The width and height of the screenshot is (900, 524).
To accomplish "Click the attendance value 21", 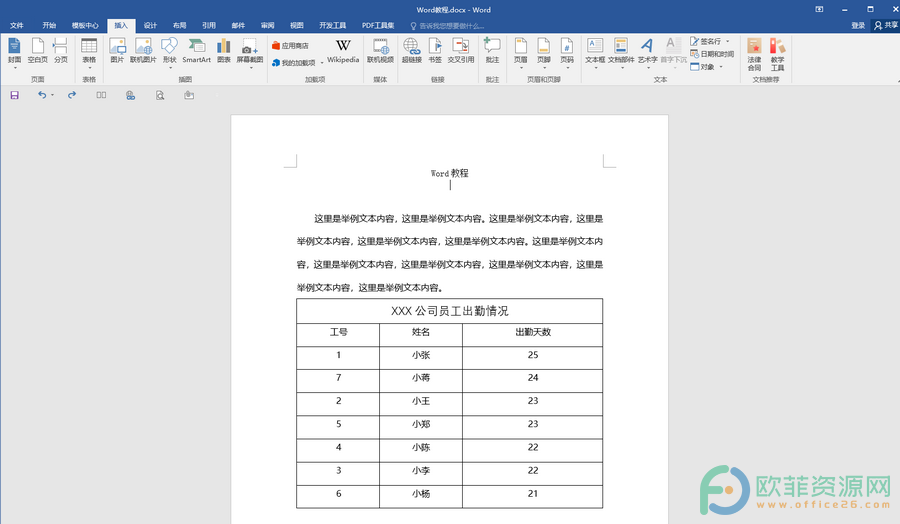I will pos(533,494).
